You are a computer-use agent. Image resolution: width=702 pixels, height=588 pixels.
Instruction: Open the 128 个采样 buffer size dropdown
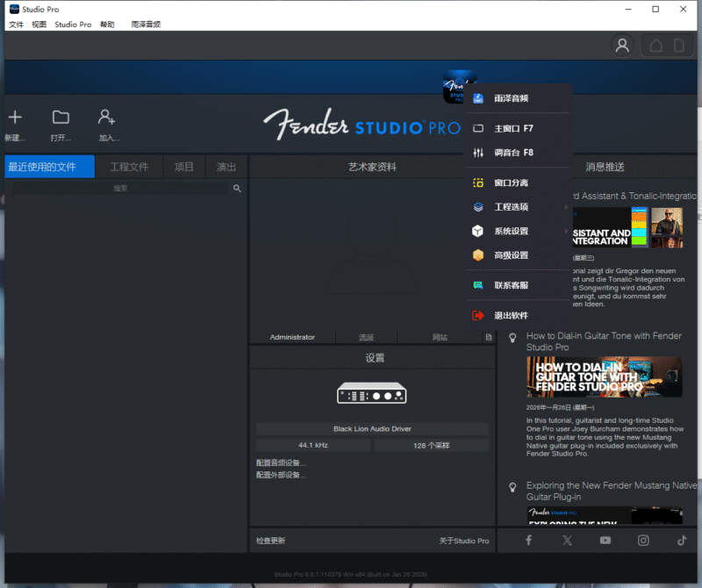(x=430, y=445)
